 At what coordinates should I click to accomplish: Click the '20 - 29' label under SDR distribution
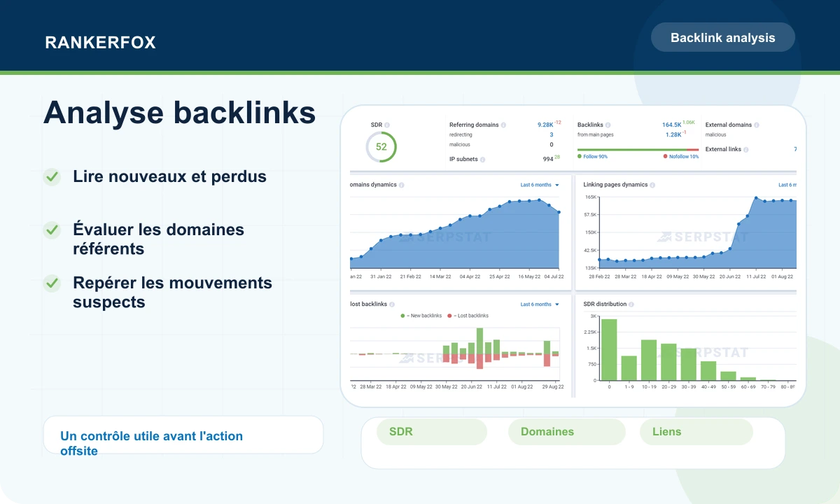click(668, 386)
